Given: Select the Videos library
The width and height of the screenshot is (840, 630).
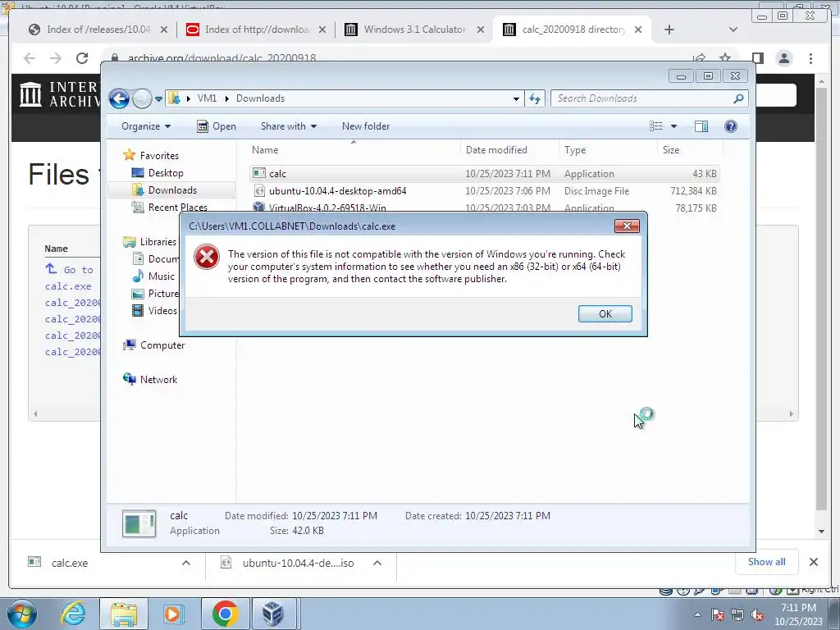Looking at the screenshot, I should click(x=162, y=311).
